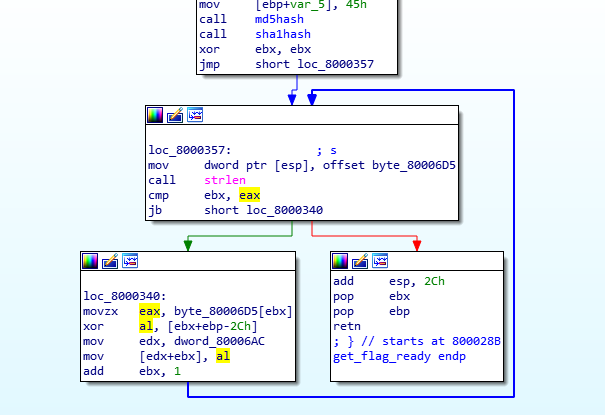Click the edit pencil icon of the retn block
This screenshot has height=415, width=605.
tap(360, 261)
